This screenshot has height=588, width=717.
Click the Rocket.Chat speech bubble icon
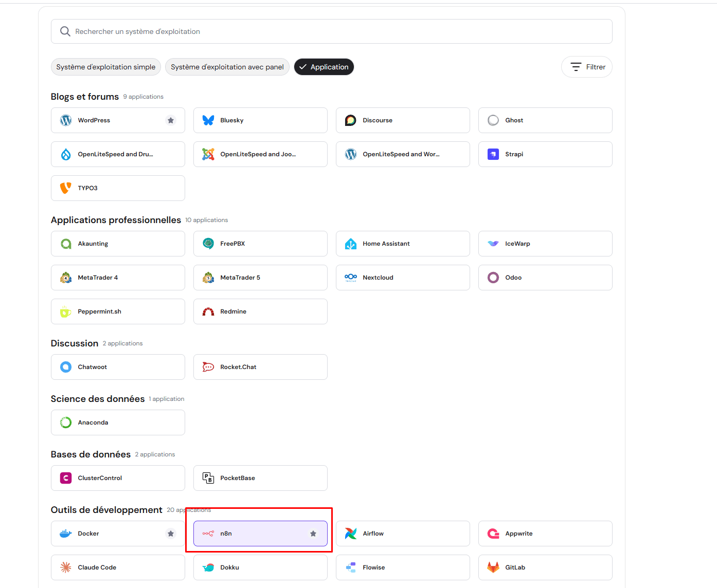[208, 367]
